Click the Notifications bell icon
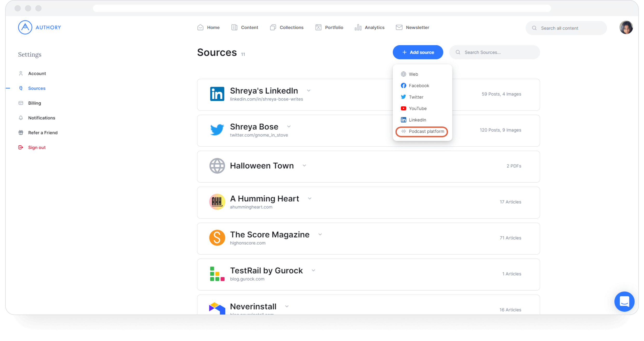Screen dimensions: 644x341 coord(21,118)
